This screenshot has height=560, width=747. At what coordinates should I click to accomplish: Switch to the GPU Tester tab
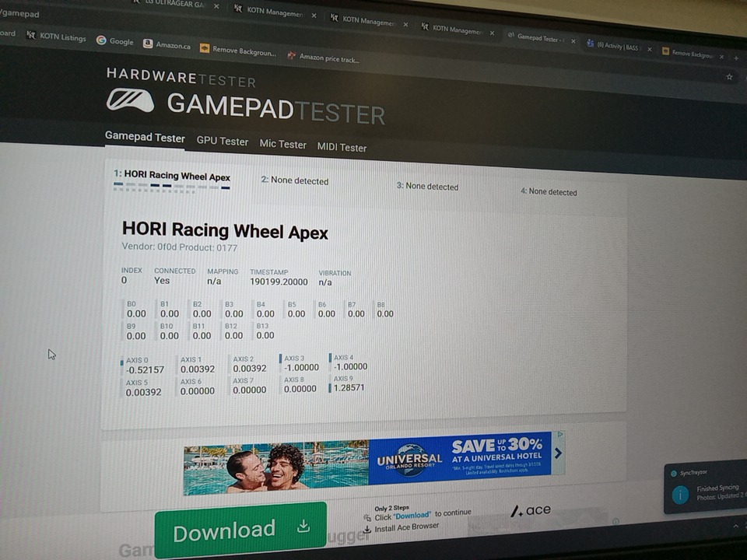222,142
